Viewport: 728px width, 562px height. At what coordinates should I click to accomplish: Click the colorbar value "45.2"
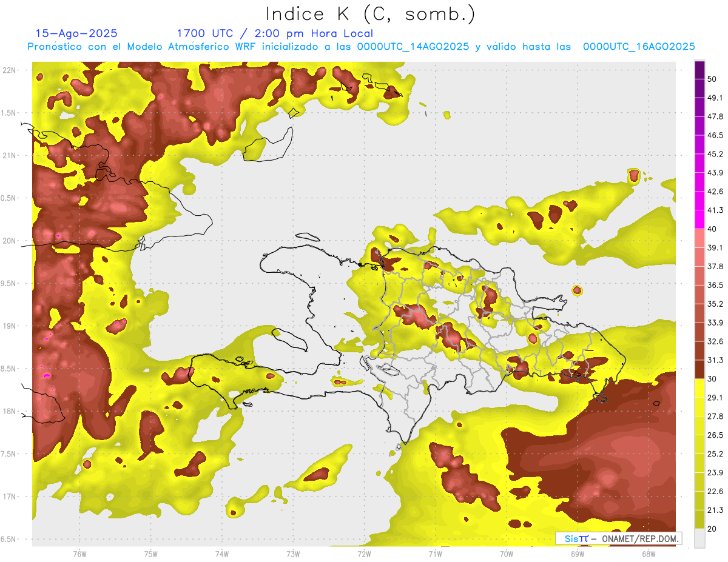[x=715, y=154]
